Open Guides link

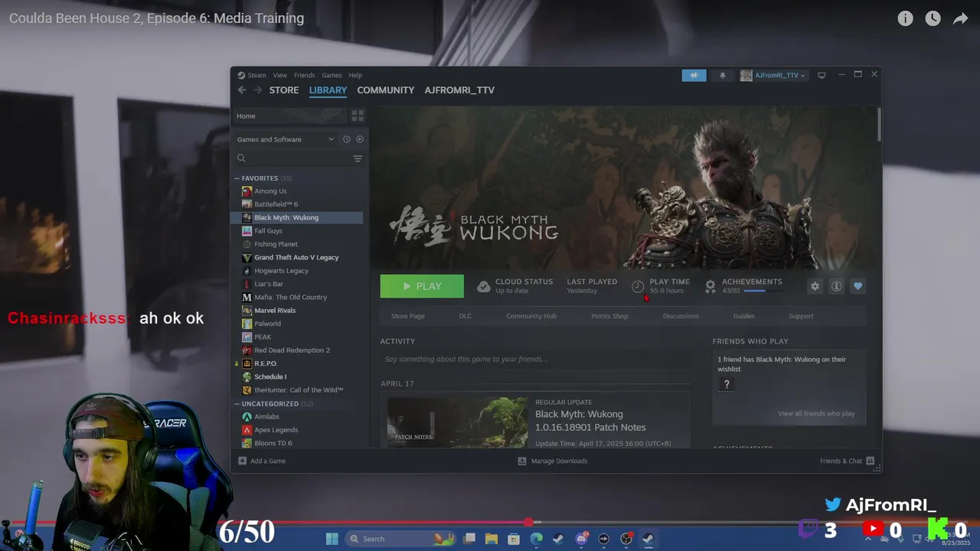point(743,316)
